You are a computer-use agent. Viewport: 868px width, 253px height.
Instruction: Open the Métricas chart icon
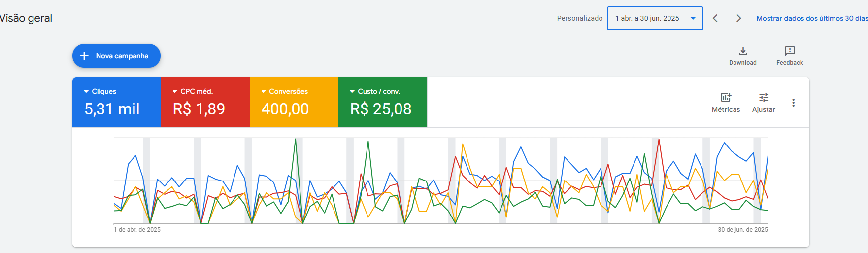(726, 97)
